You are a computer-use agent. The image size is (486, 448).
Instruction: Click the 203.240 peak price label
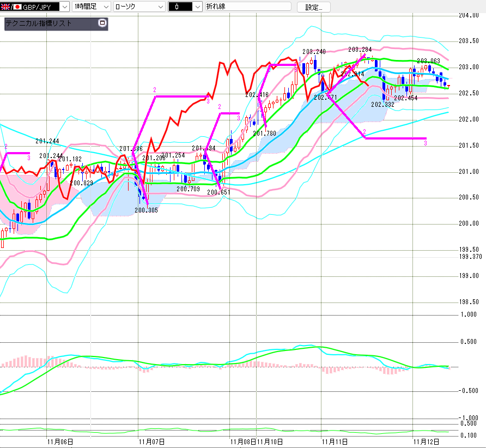tap(314, 52)
